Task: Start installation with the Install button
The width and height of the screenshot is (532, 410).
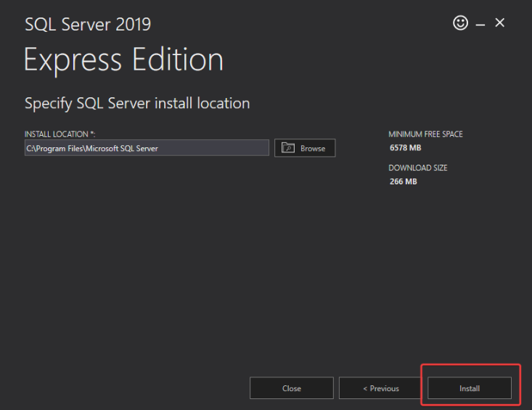Action: (x=470, y=388)
